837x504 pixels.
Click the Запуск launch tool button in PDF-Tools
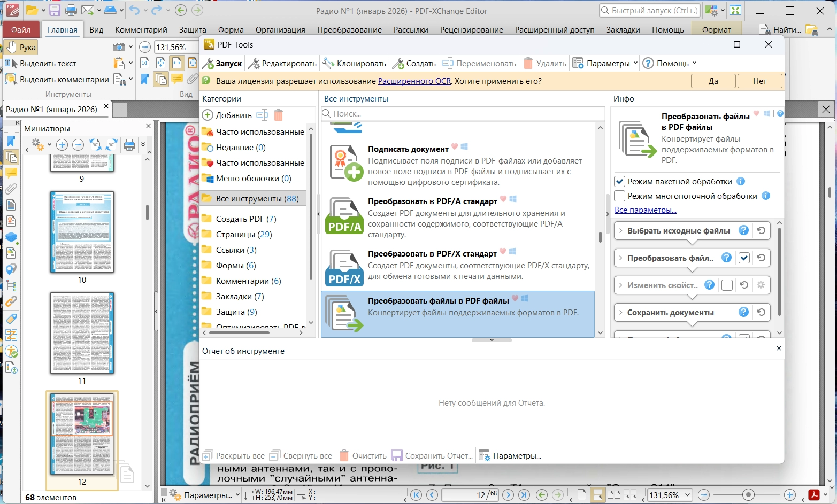222,64
